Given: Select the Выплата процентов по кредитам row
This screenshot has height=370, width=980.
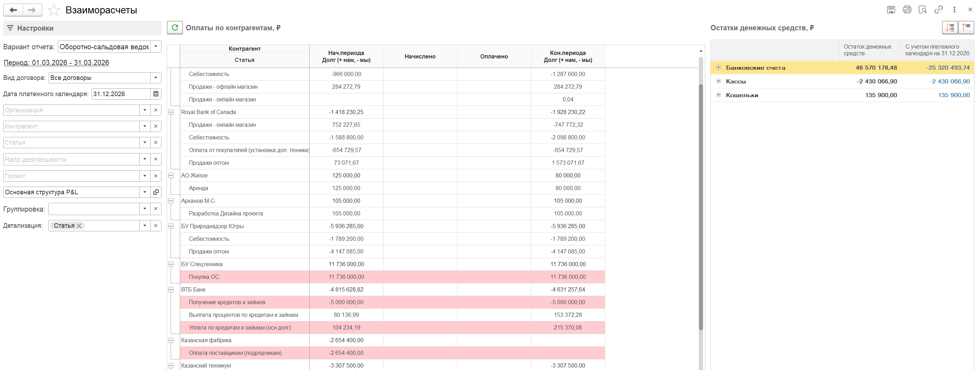Looking at the screenshot, I should tap(392, 315).
